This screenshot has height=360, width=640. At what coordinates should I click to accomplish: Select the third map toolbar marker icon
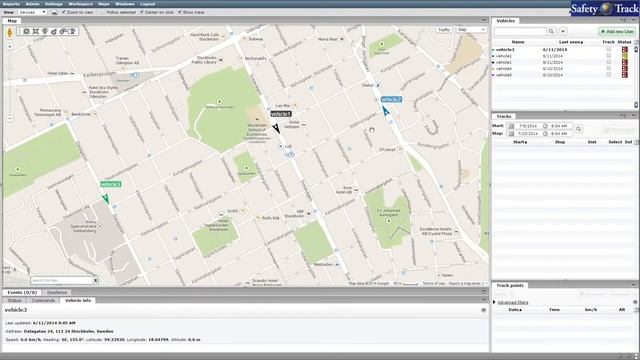click(x=45, y=31)
